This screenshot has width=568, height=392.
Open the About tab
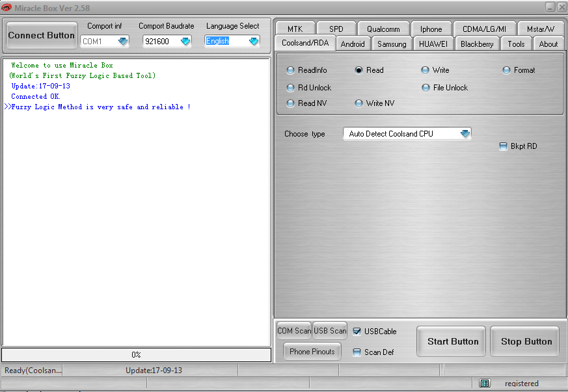pyautogui.click(x=548, y=44)
